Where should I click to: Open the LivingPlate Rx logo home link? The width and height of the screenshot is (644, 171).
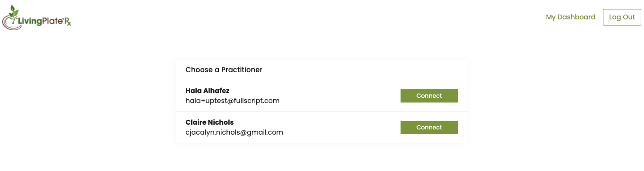pos(37,18)
